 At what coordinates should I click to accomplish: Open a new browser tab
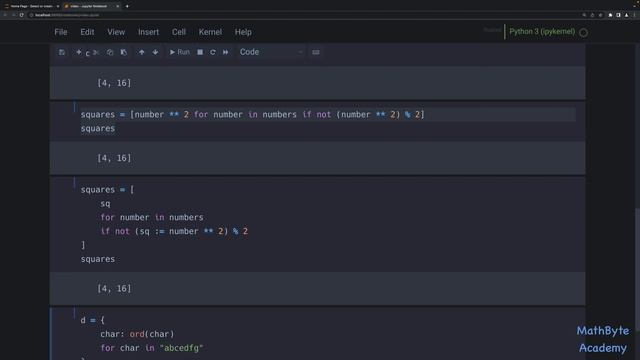(x=127, y=6)
